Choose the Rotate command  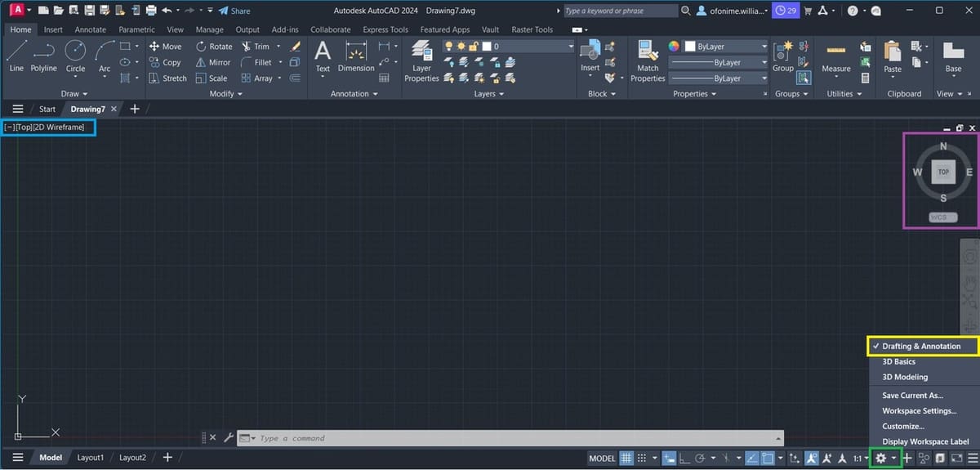tap(214, 47)
